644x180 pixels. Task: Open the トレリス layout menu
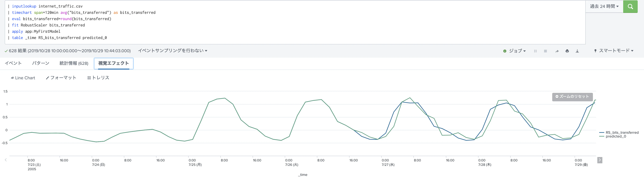98,78
